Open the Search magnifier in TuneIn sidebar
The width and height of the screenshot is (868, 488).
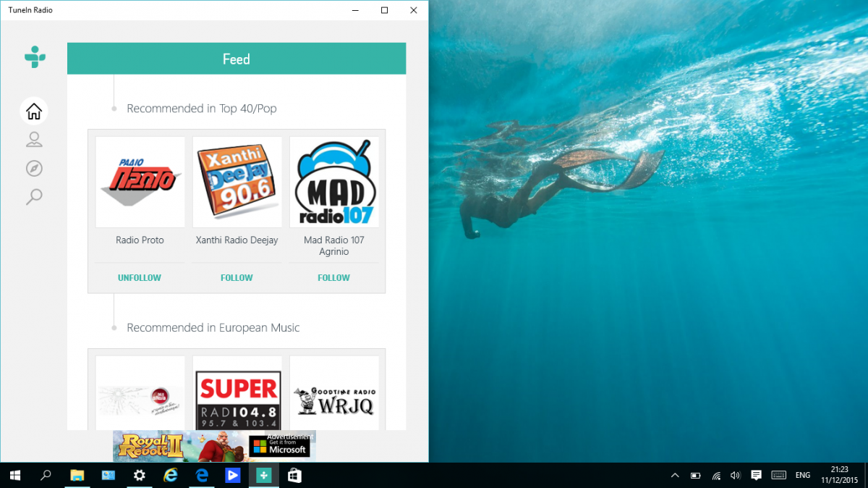pyautogui.click(x=34, y=197)
